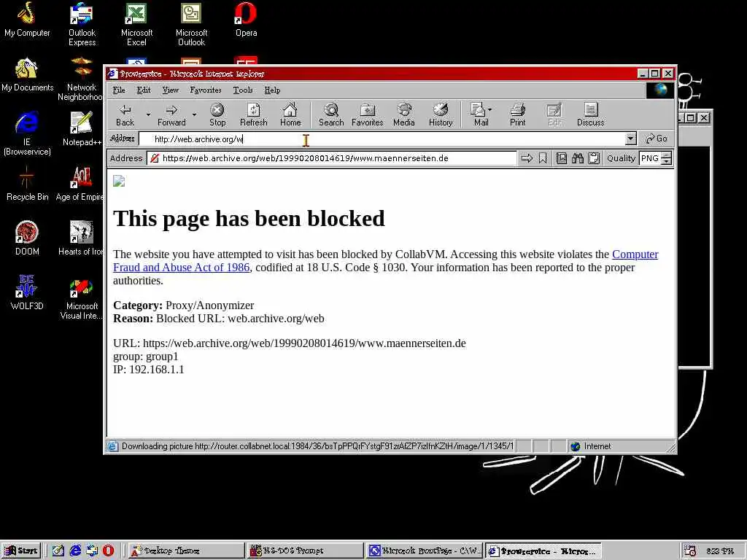Open the View menu
The width and height of the screenshot is (747, 560).
click(x=170, y=90)
